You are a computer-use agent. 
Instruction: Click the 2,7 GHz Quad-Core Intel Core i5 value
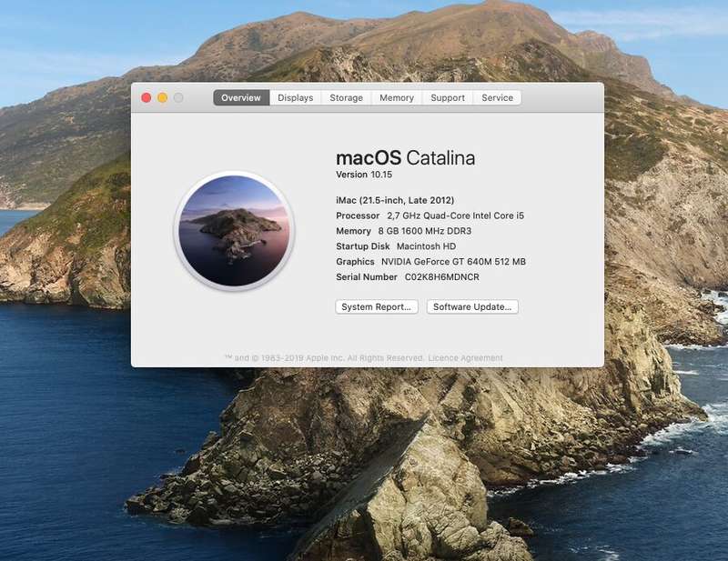(x=456, y=215)
